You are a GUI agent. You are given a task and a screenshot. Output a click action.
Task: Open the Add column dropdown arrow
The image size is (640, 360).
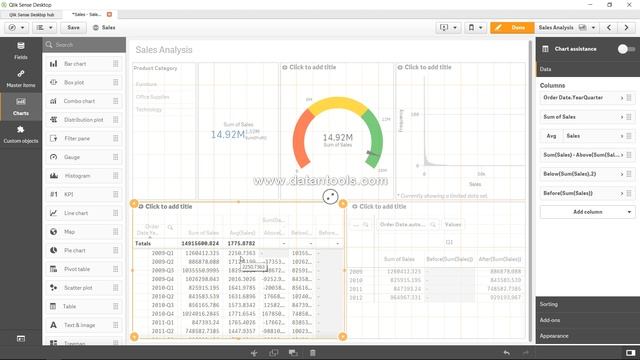point(629,212)
